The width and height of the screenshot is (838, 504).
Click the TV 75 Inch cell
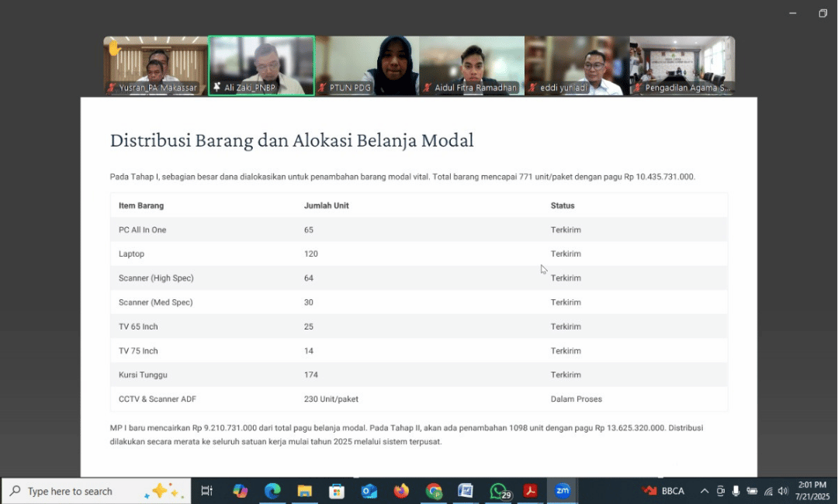[x=138, y=350]
